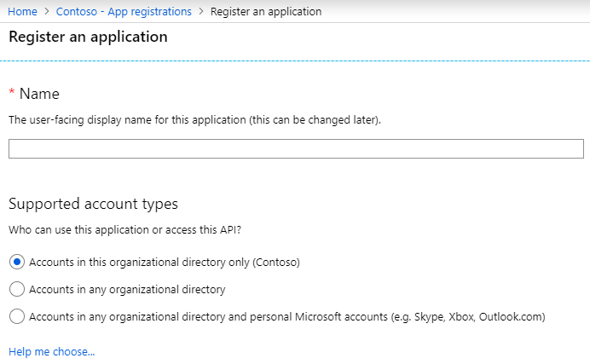Click the user-facing display name description text
The image size is (590, 364).
[194, 120]
